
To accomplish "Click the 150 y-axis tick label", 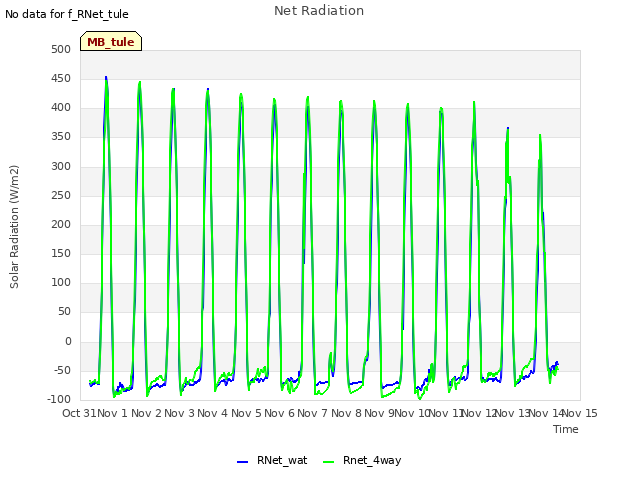I will [x=61, y=253].
